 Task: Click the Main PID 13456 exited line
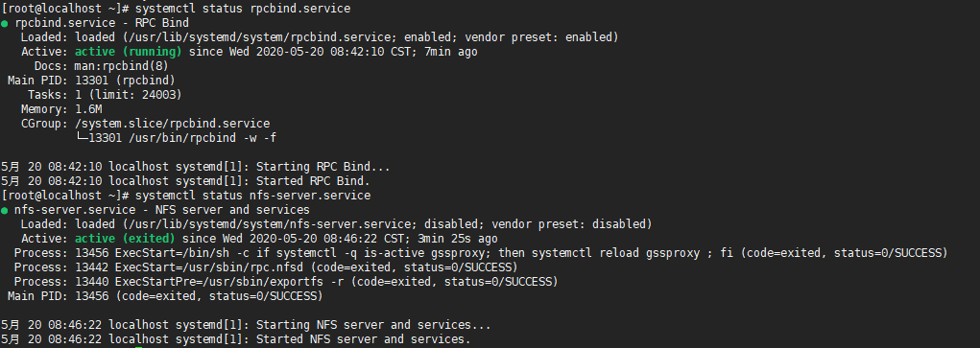click(165, 296)
